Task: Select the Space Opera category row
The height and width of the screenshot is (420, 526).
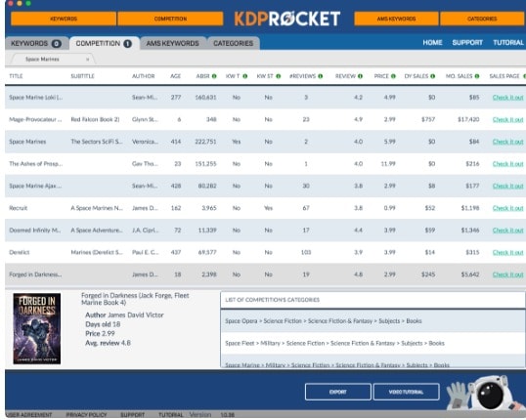Action: tap(373, 321)
